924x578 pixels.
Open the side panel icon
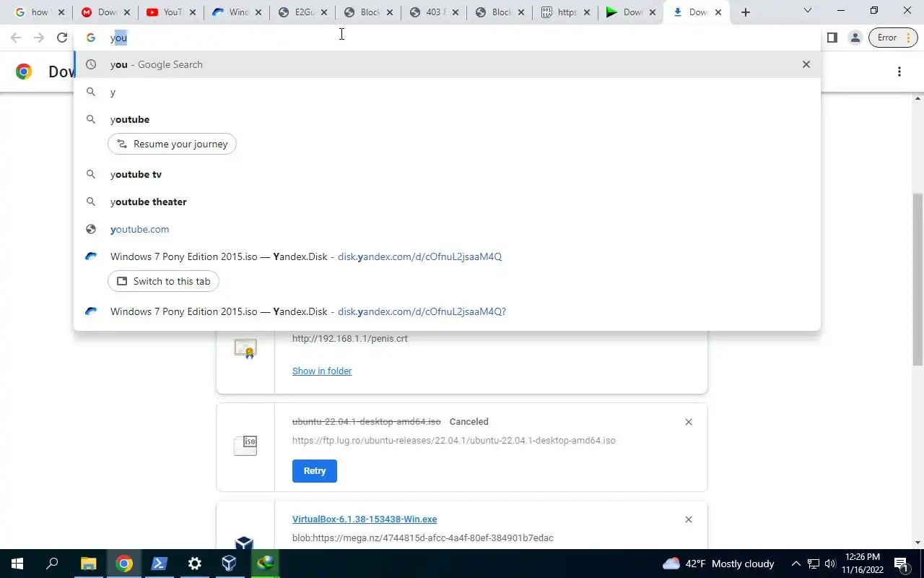click(x=832, y=38)
